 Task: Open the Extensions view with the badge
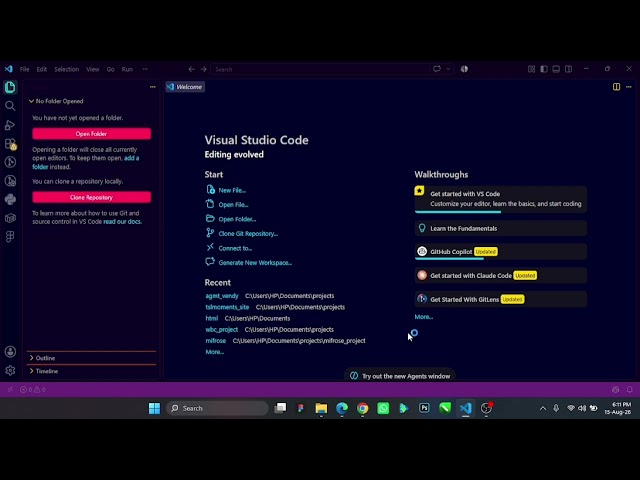tap(10, 144)
